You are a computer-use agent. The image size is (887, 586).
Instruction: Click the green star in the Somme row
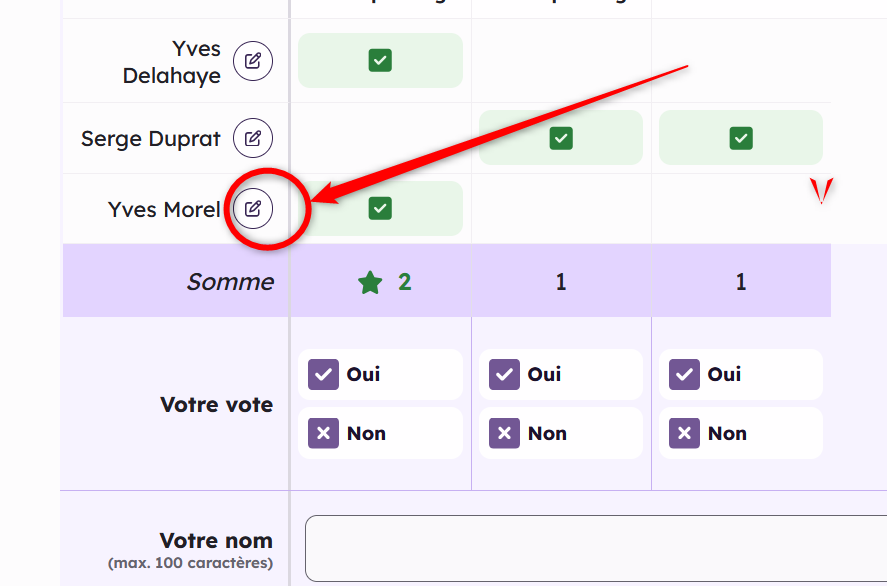coord(370,283)
